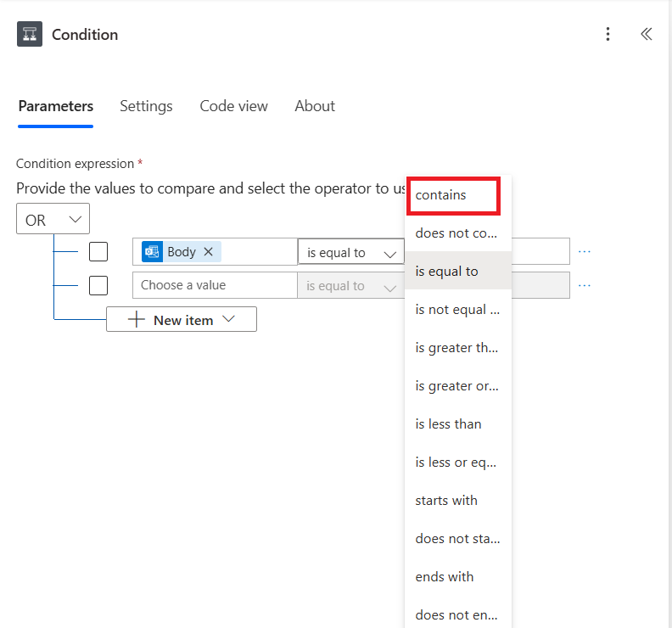This screenshot has width=672, height=628.
Task: Select the is greater than operator
Action: pyautogui.click(x=458, y=347)
